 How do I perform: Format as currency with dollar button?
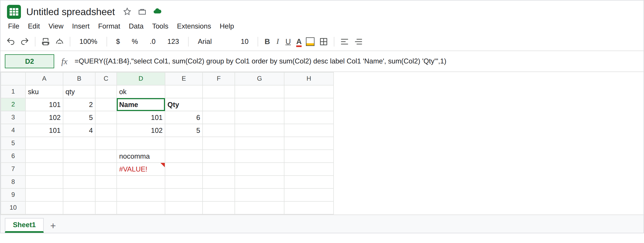coord(118,42)
